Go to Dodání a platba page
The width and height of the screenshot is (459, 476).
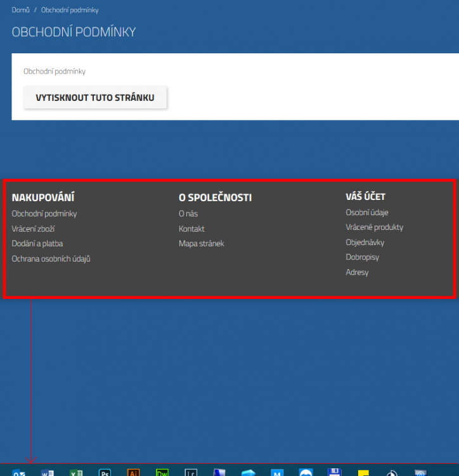click(37, 244)
